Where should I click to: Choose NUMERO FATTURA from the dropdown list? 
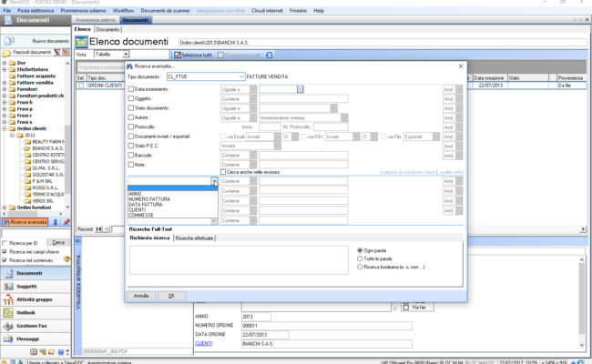point(149,199)
